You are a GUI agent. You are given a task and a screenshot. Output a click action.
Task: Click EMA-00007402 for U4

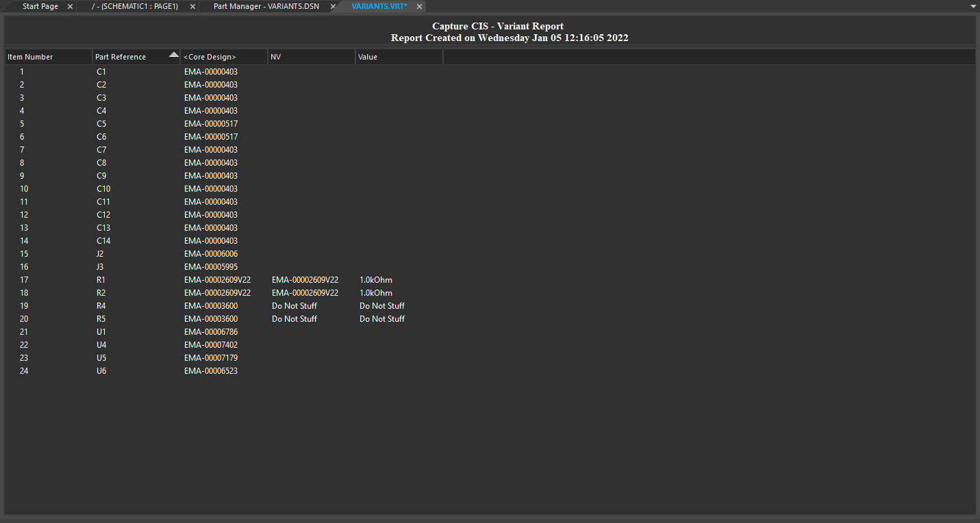tap(211, 344)
